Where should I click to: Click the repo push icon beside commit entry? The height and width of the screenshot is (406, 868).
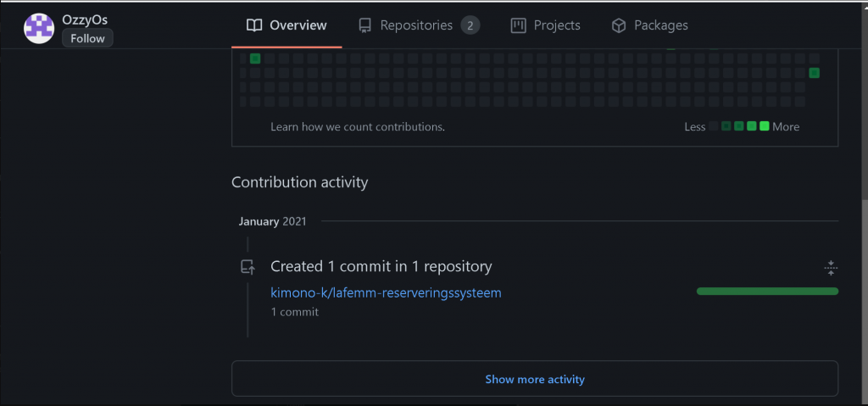pyautogui.click(x=248, y=268)
